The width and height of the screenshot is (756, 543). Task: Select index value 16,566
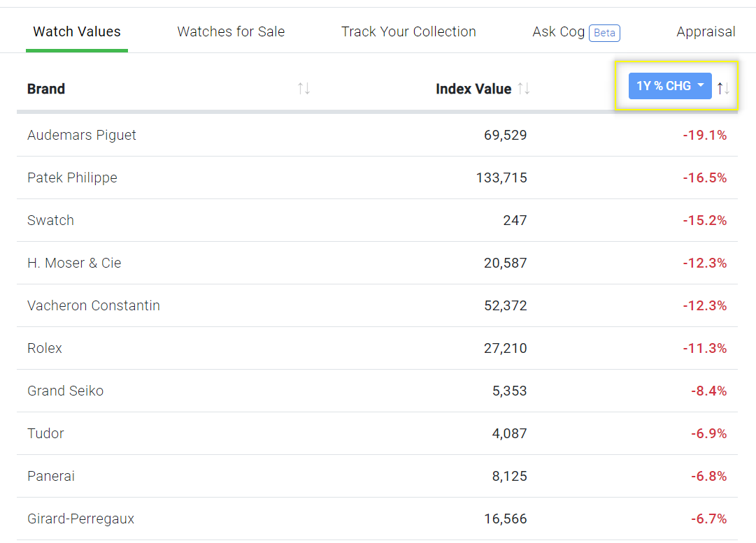pyautogui.click(x=506, y=519)
